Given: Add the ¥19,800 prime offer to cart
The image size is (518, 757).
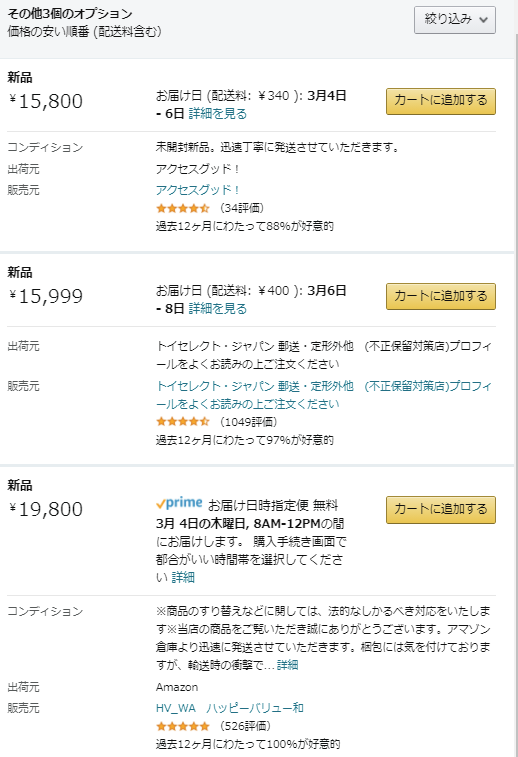Looking at the screenshot, I should [441, 509].
